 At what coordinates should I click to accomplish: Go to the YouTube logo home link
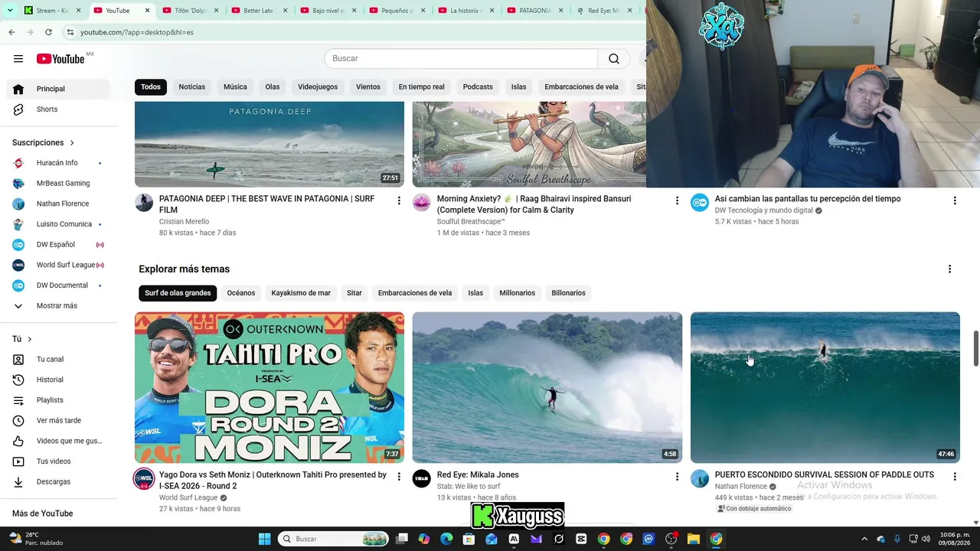coord(60,59)
